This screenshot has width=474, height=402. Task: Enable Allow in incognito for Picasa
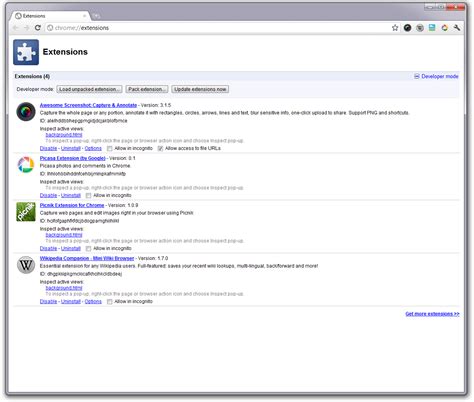point(88,196)
